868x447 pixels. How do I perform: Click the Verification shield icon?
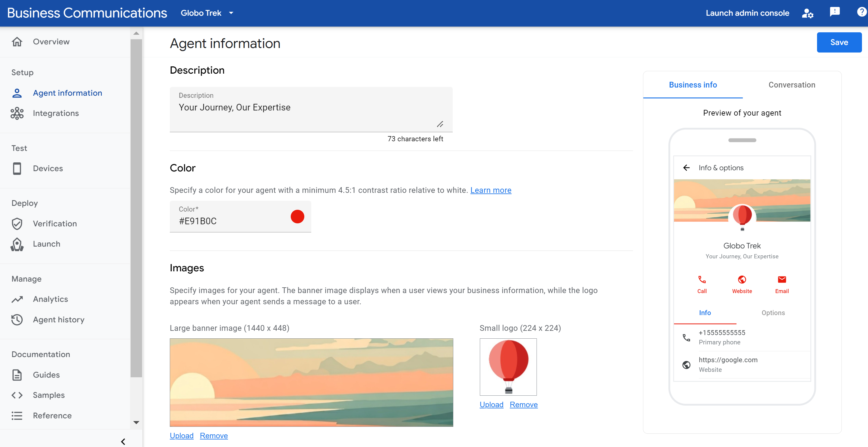pyautogui.click(x=17, y=223)
